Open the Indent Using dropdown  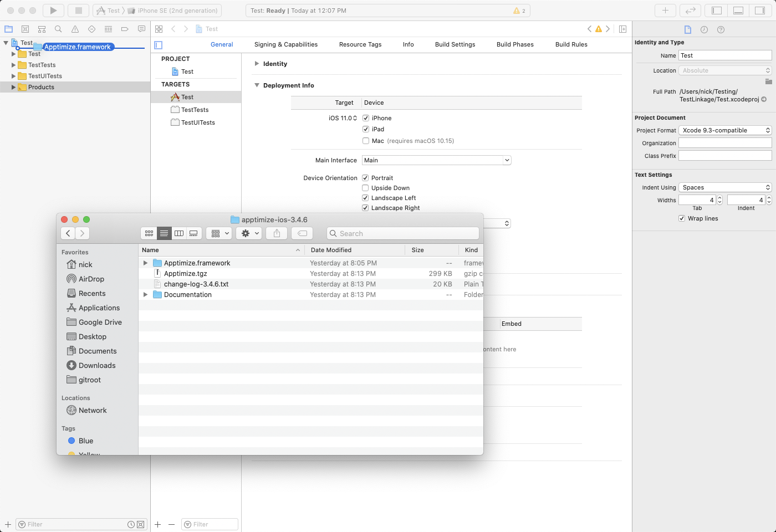tap(725, 187)
